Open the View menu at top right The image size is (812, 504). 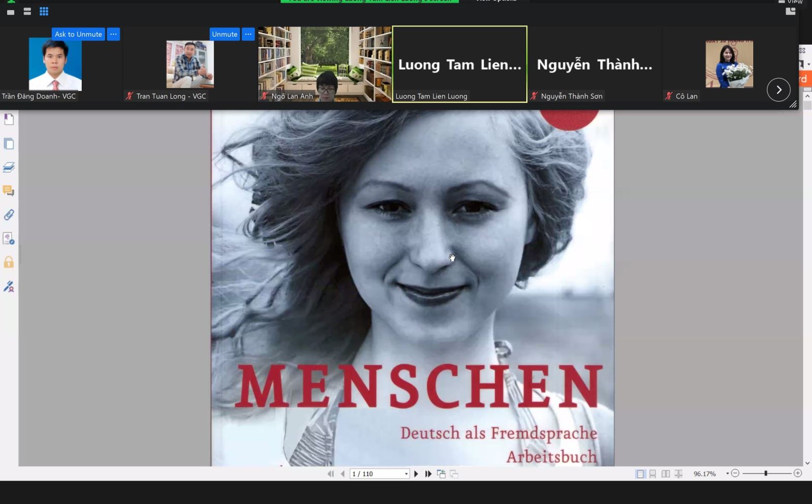click(x=791, y=2)
